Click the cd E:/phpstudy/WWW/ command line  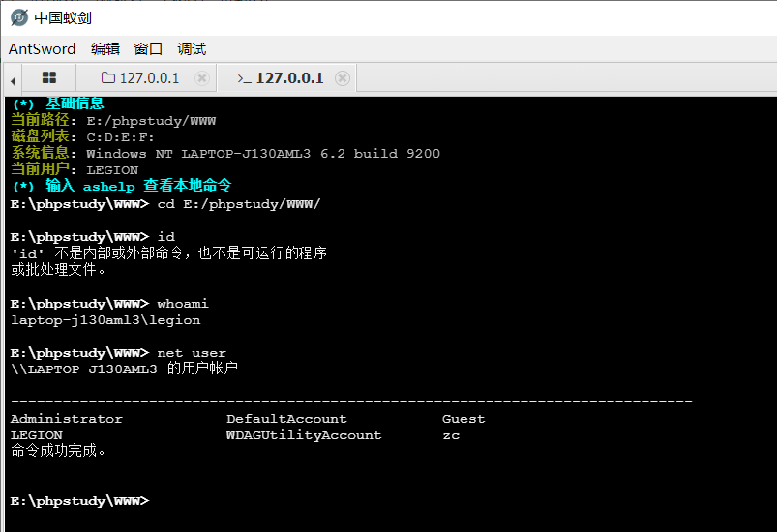165,204
